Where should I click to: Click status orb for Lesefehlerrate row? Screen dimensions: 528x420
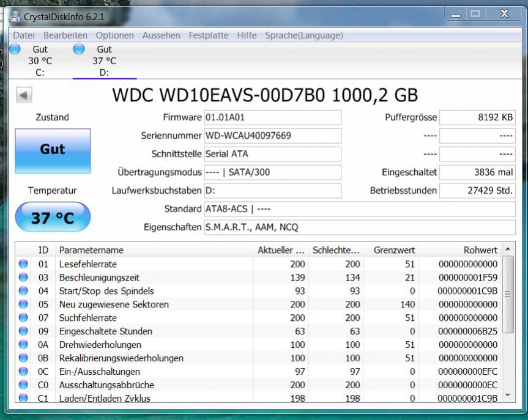tap(23, 264)
